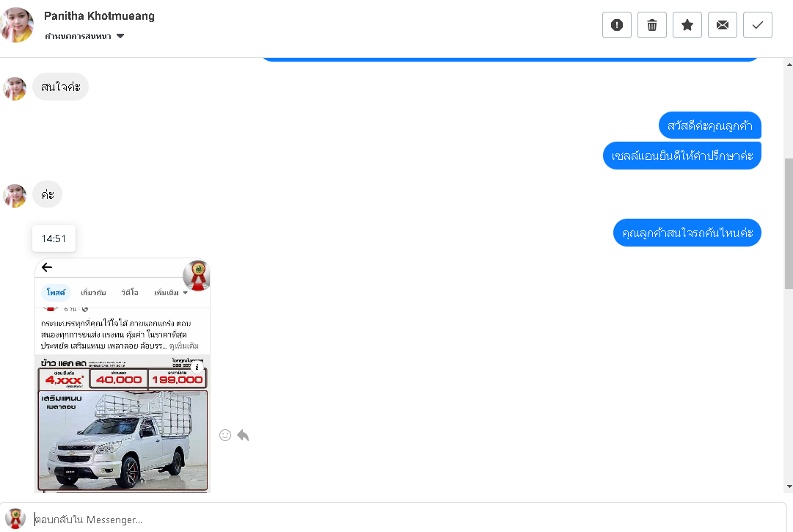
Task: Delete conversation with trash icon
Action: click(652, 25)
